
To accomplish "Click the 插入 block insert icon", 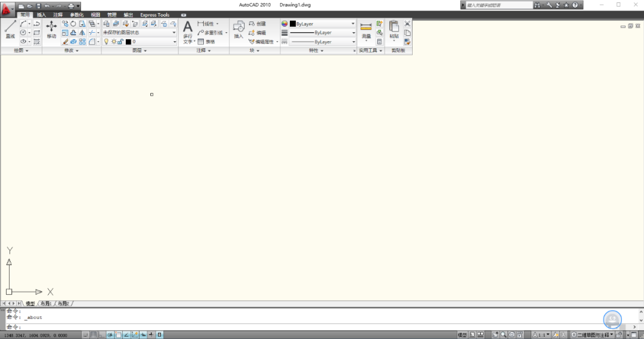I will [239, 30].
